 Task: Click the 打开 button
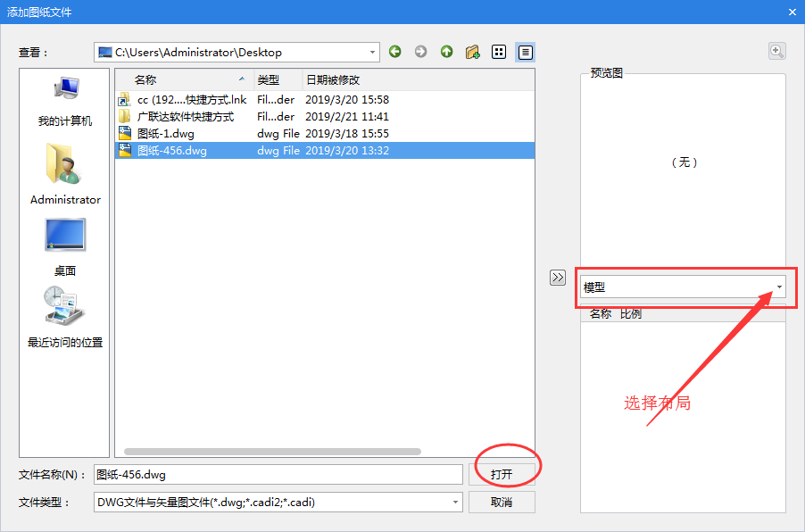click(x=502, y=475)
